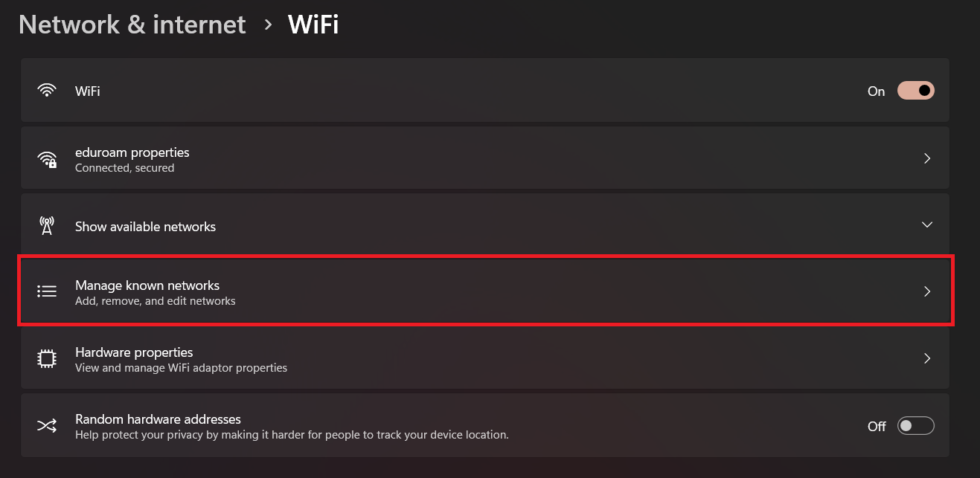Click the shuffle icon for random addresses
The width and height of the screenshot is (980, 478).
click(x=47, y=426)
